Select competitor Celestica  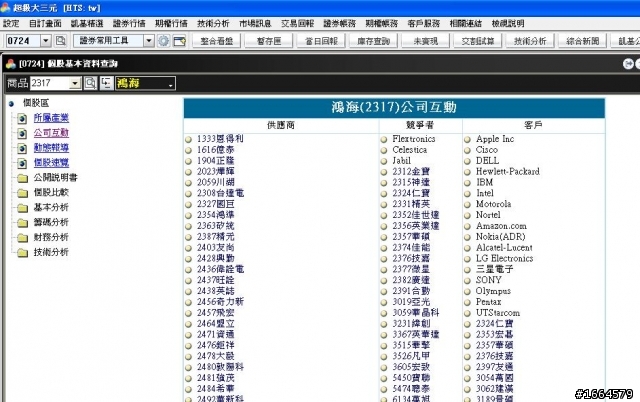click(x=409, y=150)
